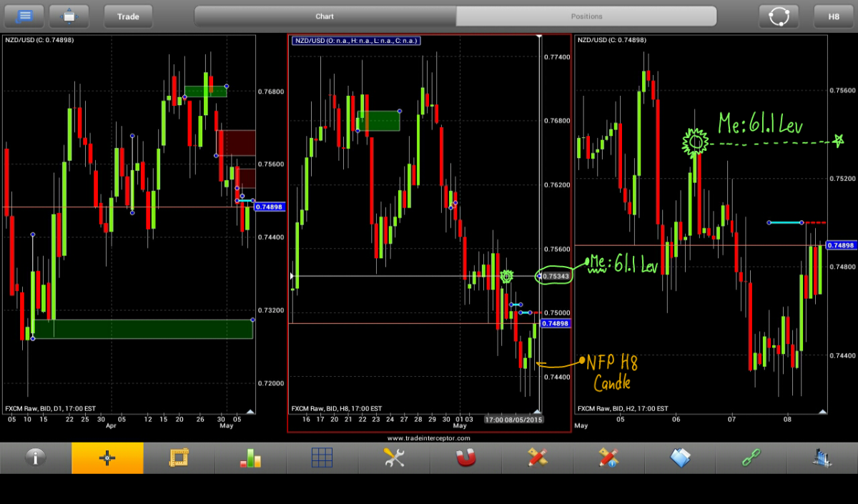Screen dimensions: 858x504
Task: Click the D1 chart NZD/USD title label
Action: (39, 40)
